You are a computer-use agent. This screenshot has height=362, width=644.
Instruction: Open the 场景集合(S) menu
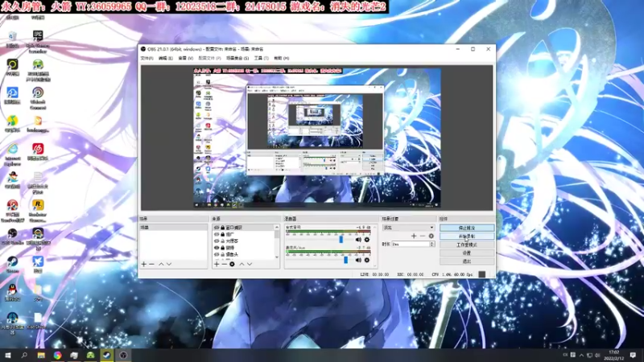(237, 58)
